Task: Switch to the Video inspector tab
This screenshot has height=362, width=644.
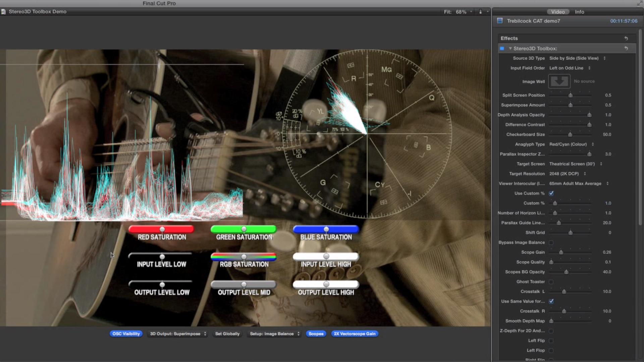Action: coord(558,12)
